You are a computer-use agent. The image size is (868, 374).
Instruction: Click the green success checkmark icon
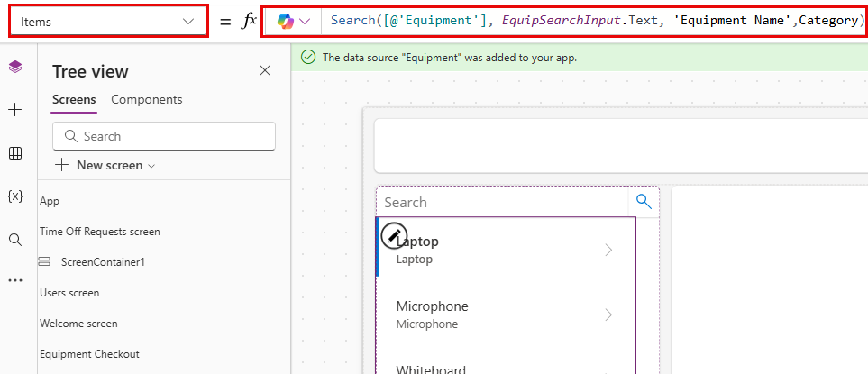click(x=307, y=57)
